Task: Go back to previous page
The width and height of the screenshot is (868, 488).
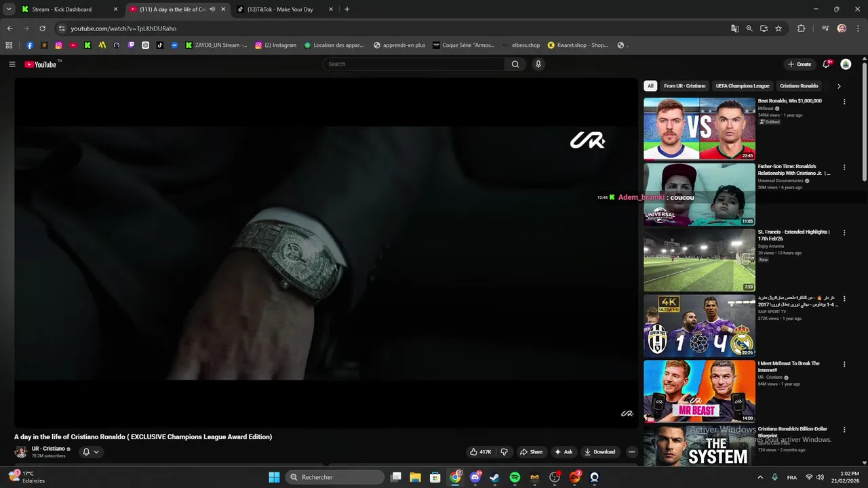Action: point(9,28)
